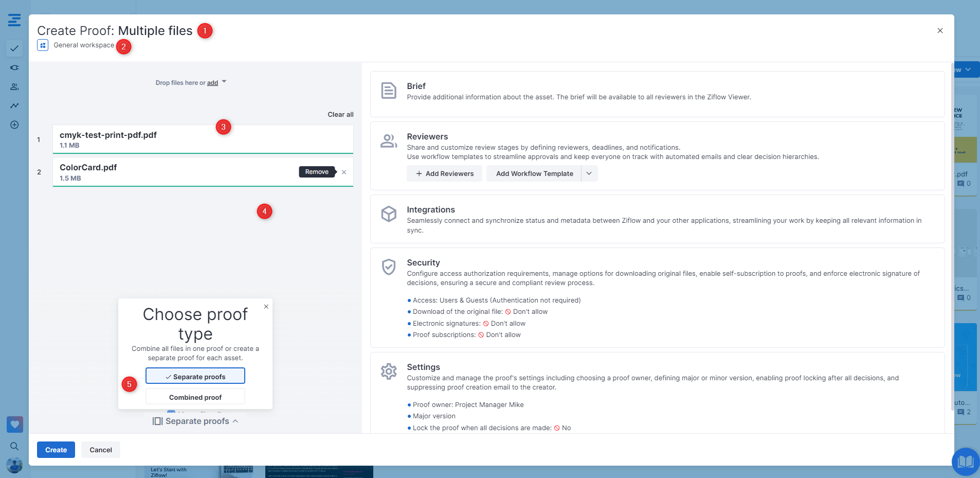Click the Settings gear icon
The image size is (980, 478).
pos(389,371)
